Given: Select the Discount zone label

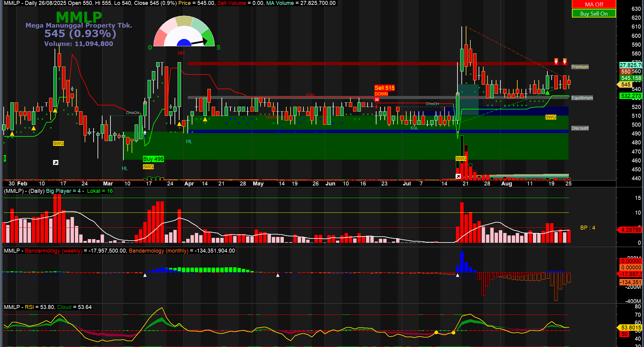Looking at the screenshot, I should click(580, 128).
